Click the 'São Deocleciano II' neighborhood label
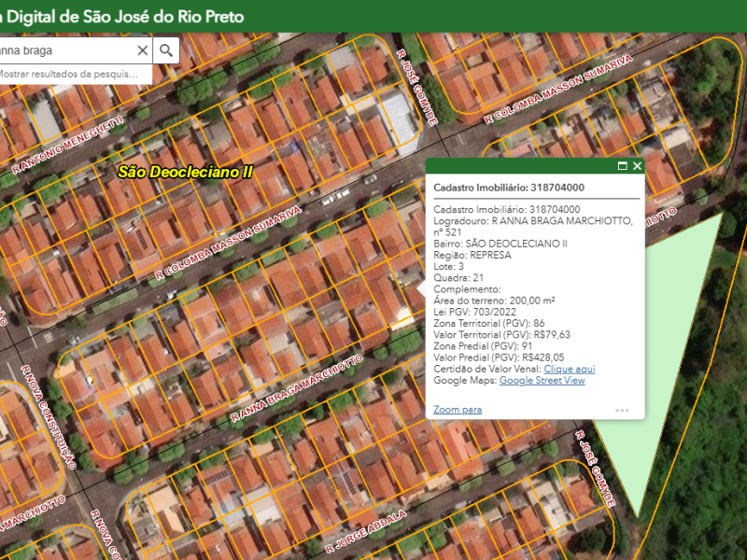747x560 pixels. 186,173
